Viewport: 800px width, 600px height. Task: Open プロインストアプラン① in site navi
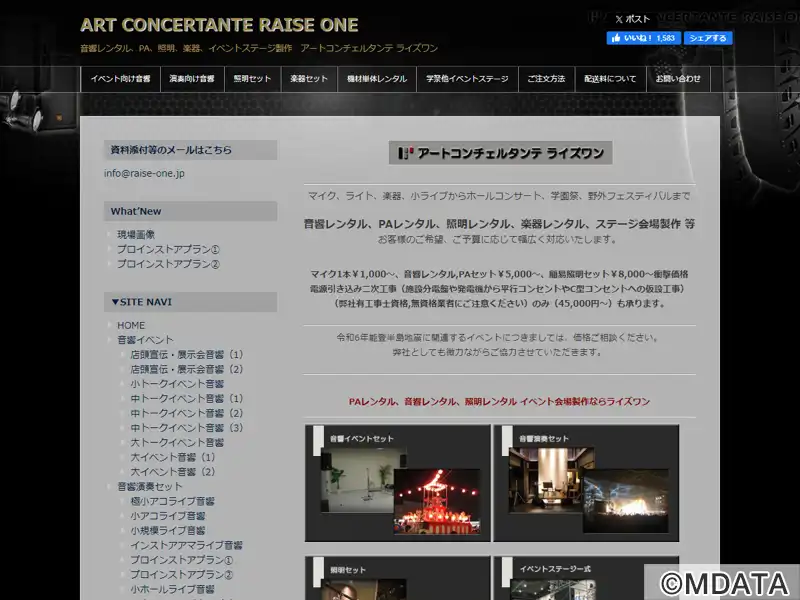[182, 560]
